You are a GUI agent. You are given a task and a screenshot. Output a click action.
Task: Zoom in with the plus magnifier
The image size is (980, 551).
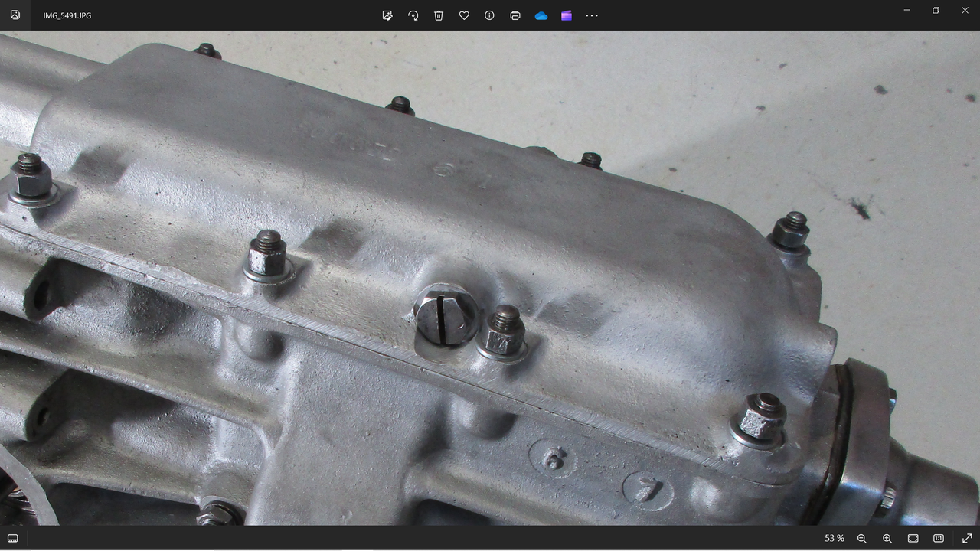click(887, 539)
